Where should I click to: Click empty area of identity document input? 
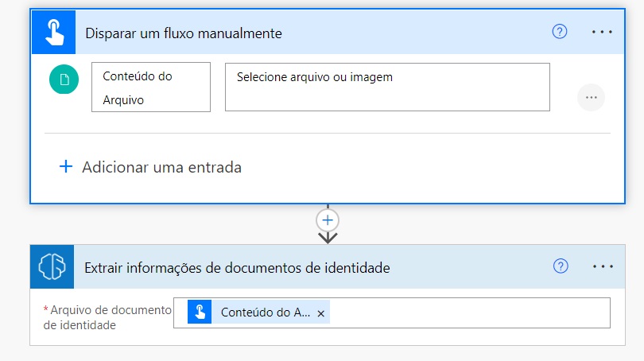[469, 313]
